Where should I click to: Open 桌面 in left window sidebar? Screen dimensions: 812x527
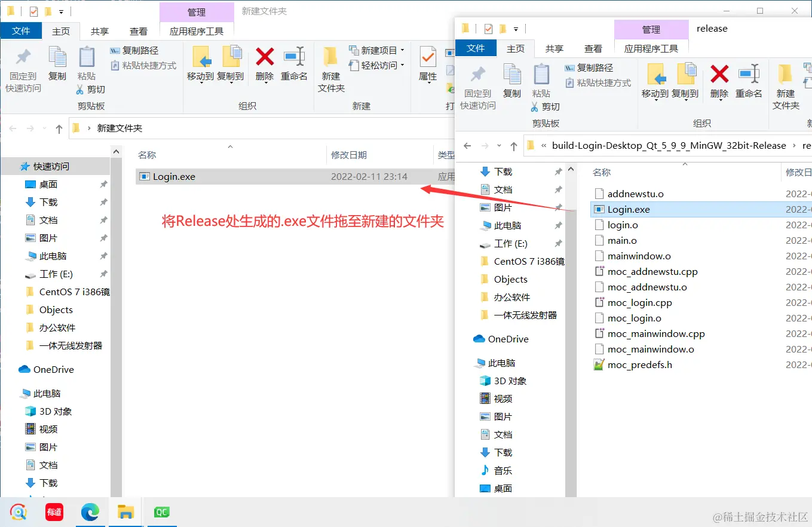[48, 184]
